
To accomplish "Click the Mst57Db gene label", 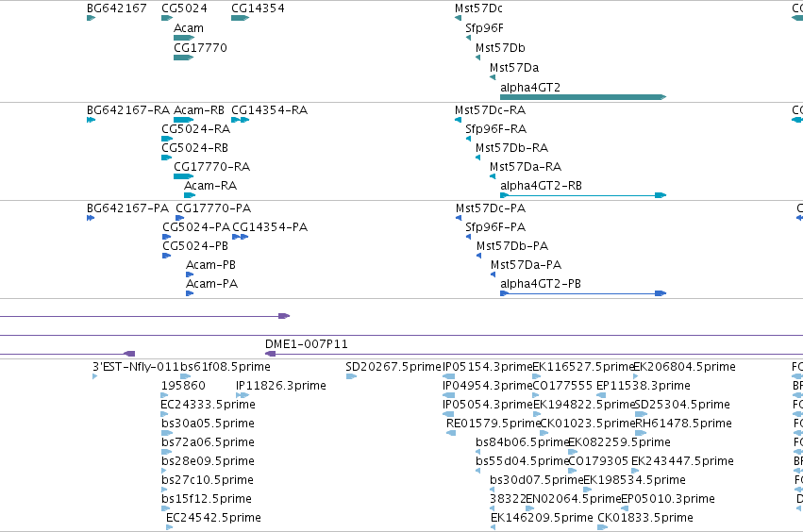I will tap(500, 47).
